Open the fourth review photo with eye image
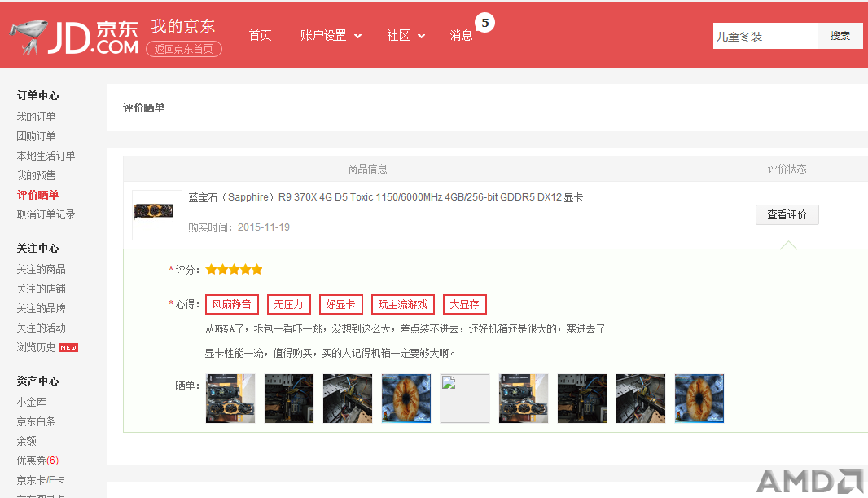Screen dimensions: 868x498 (406, 399)
